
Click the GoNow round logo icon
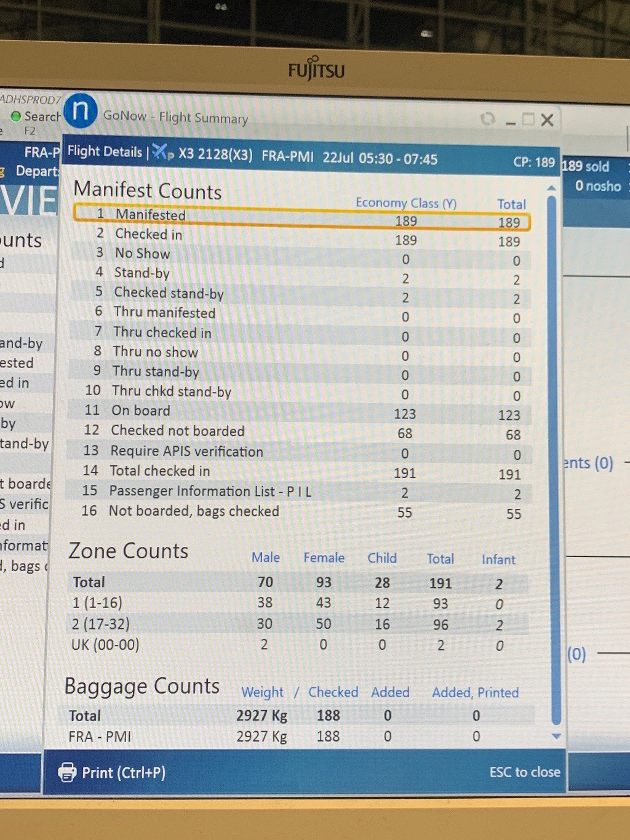click(x=81, y=111)
